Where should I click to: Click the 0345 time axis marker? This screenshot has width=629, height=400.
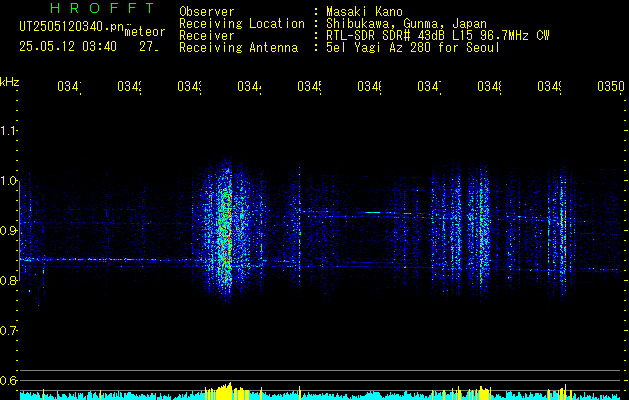tap(309, 86)
